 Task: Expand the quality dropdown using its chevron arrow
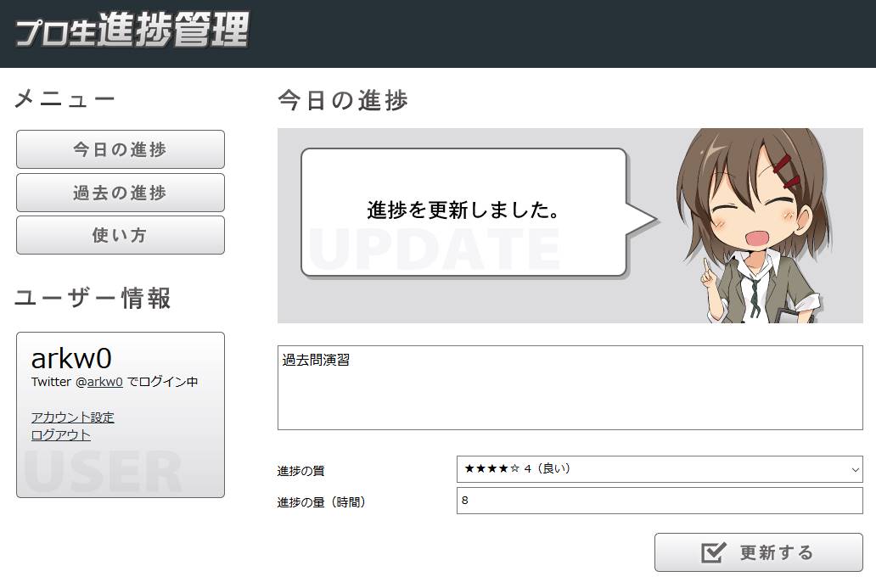pos(854,469)
